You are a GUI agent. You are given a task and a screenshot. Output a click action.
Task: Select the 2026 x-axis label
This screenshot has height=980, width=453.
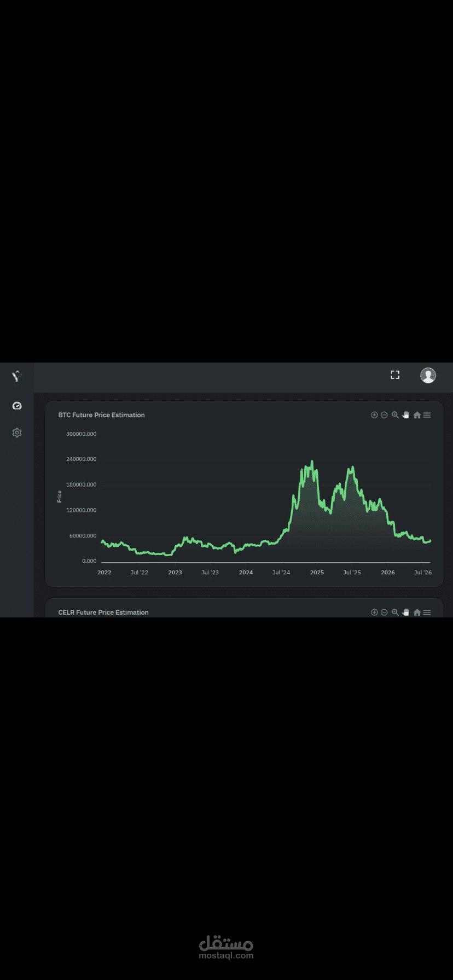[388, 573]
